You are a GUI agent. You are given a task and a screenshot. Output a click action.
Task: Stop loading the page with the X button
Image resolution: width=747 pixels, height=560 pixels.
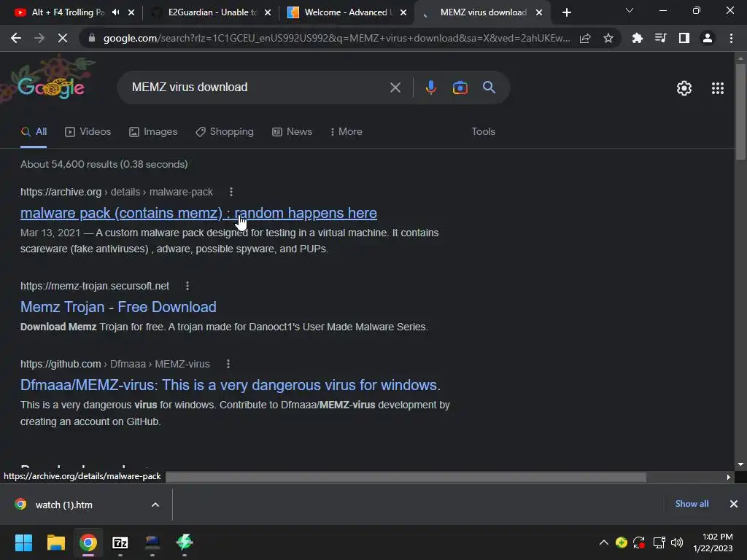63,38
